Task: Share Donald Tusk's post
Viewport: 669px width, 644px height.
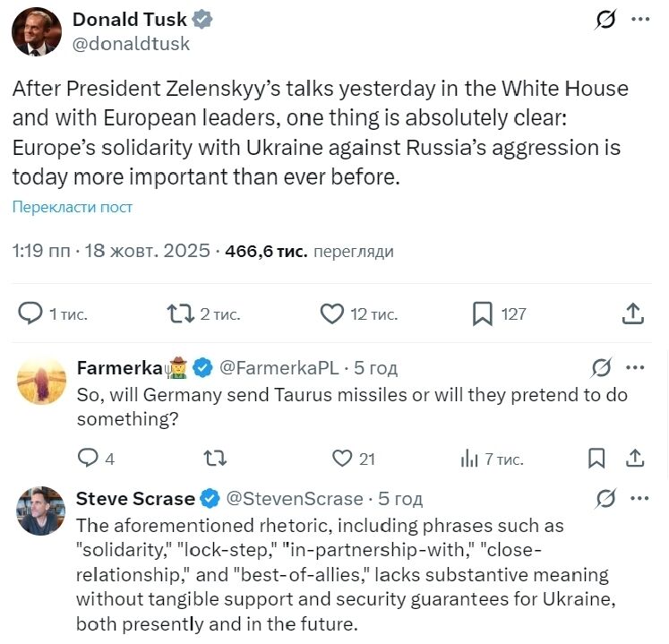Action: (632, 313)
